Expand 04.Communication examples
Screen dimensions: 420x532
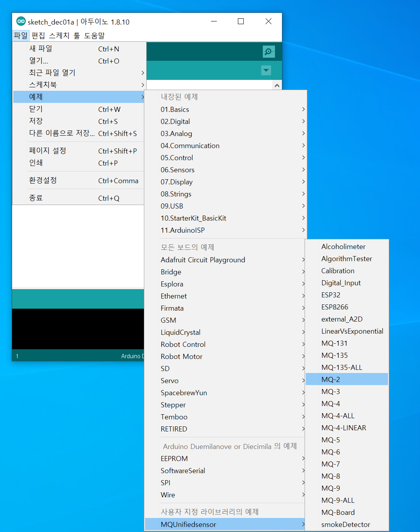pos(225,146)
